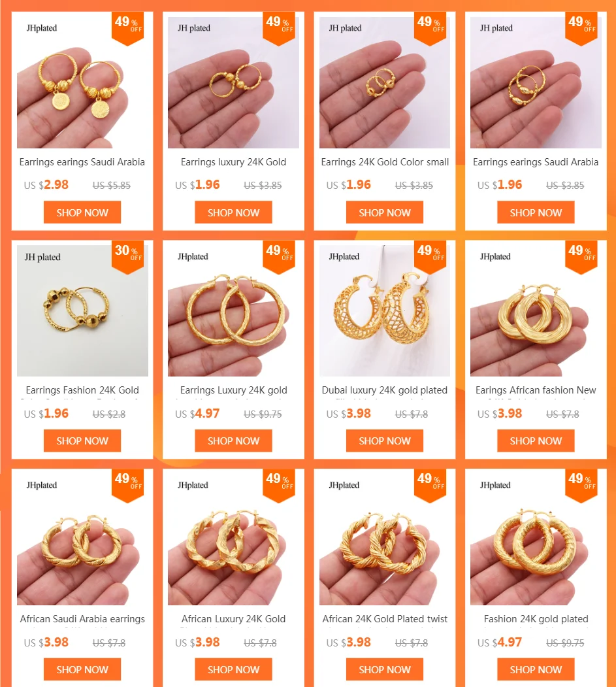Open the African 24K Gold Plated twist link
This screenshot has height=687, width=616.
385,618
